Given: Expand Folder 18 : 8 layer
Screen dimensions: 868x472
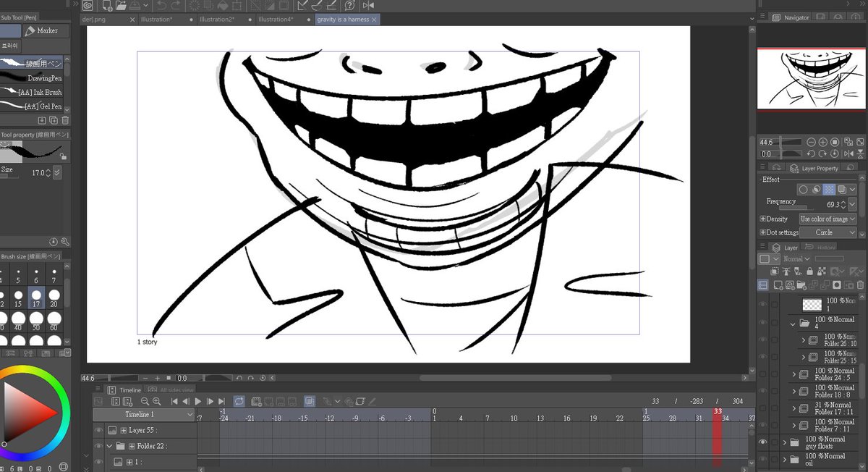Looking at the screenshot, I should click(x=794, y=391).
